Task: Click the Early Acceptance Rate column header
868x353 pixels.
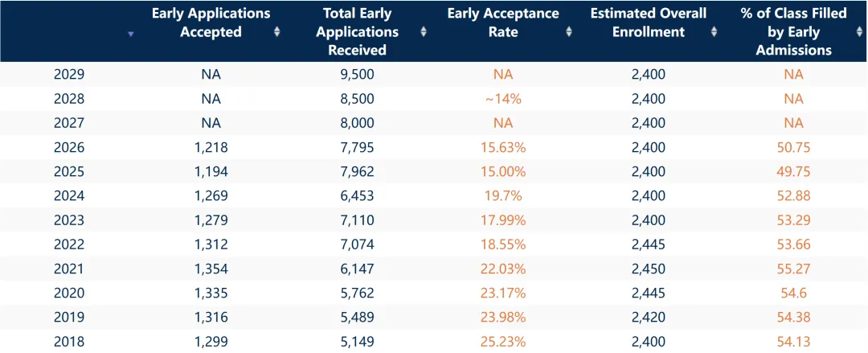Action: [x=503, y=23]
